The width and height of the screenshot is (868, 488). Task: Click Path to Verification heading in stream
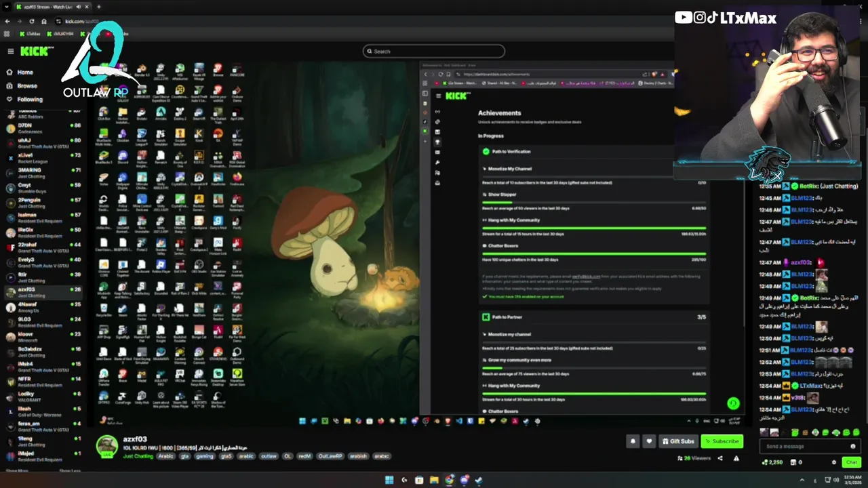pyautogui.click(x=511, y=151)
